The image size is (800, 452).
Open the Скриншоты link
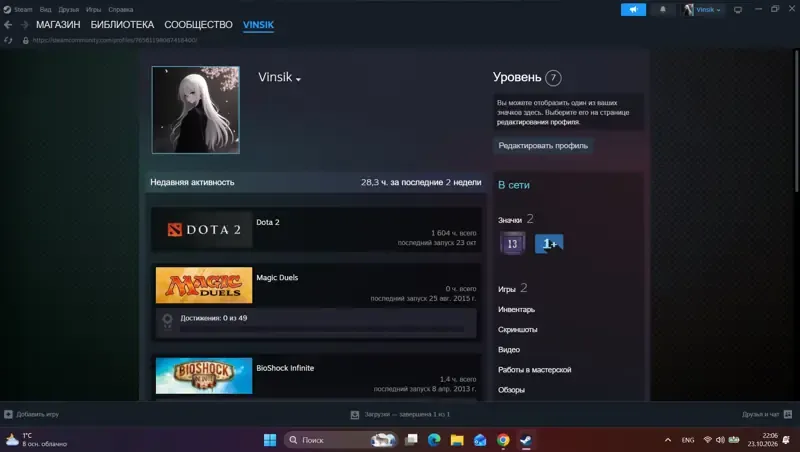pyautogui.click(x=517, y=329)
